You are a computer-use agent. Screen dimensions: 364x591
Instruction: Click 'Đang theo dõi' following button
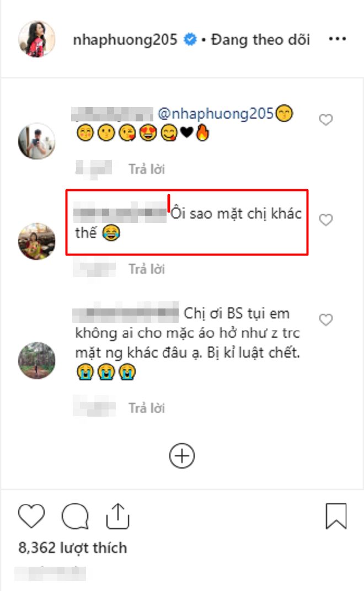tap(260, 40)
